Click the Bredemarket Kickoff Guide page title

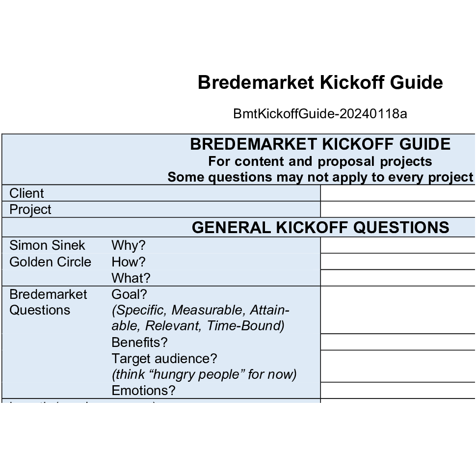coord(320,82)
